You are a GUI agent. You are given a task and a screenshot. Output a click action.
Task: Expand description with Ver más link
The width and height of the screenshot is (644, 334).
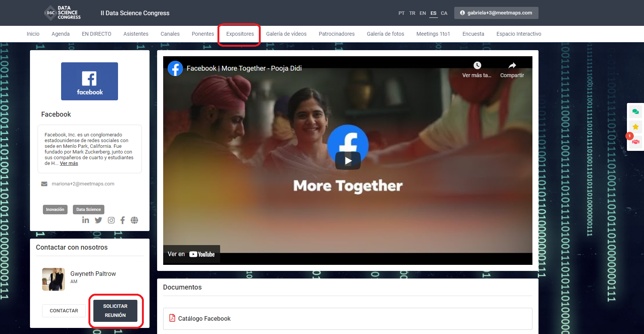pyautogui.click(x=69, y=163)
